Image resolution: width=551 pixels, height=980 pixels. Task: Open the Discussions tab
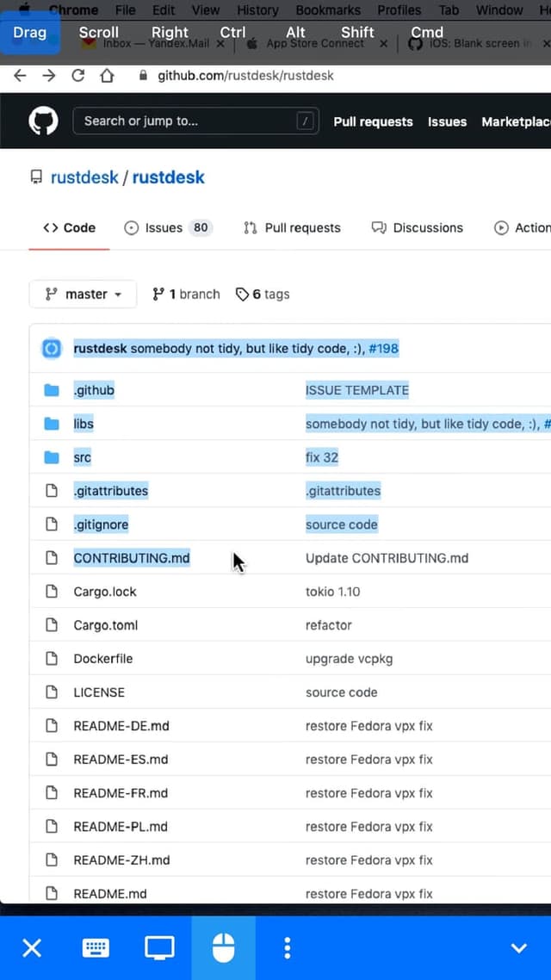click(418, 228)
